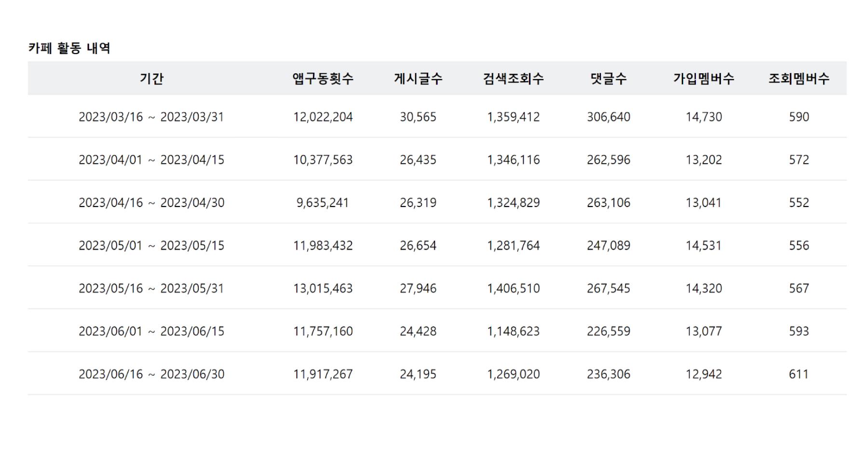Click the 기간 column header
The width and height of the screenshot is (868, 455).
[x=151, y=78]
